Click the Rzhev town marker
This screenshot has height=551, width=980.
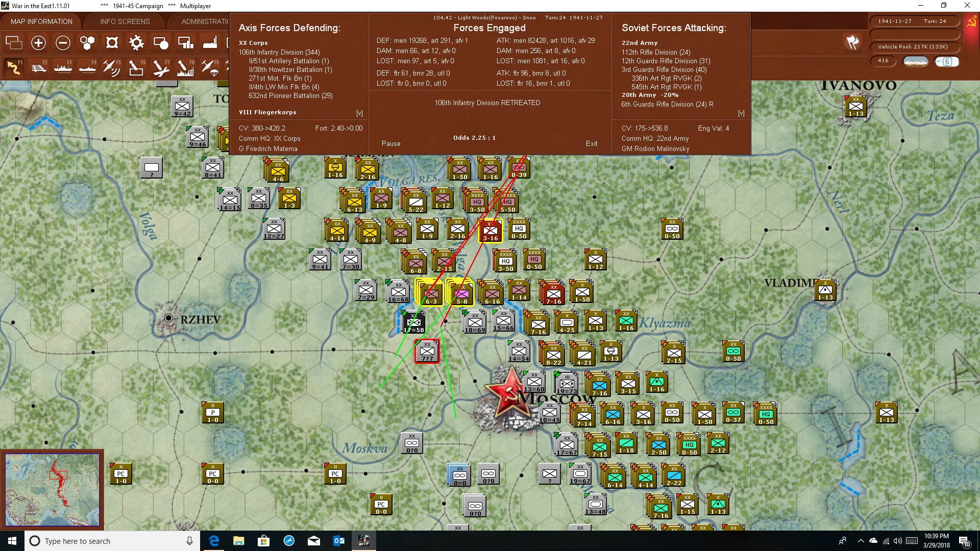tap(168, 318)
